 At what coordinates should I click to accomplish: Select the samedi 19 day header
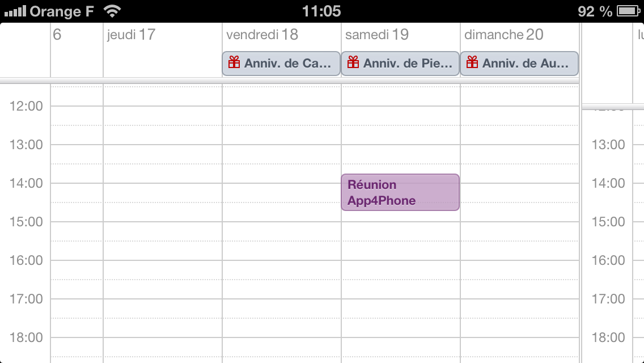[x=377, y=35]
